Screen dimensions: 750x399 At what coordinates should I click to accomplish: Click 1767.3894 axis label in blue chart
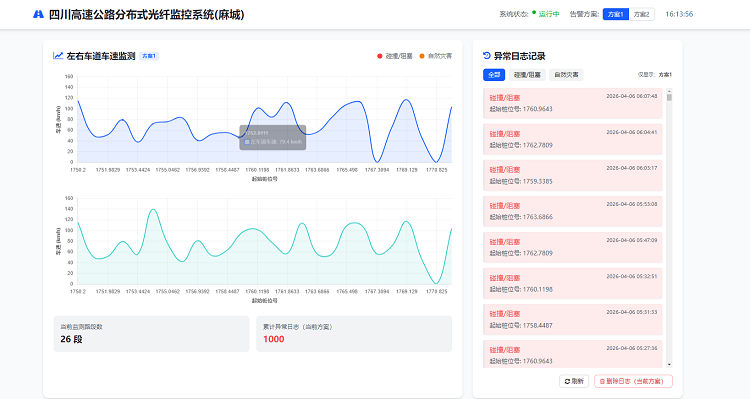coord(377,170)
